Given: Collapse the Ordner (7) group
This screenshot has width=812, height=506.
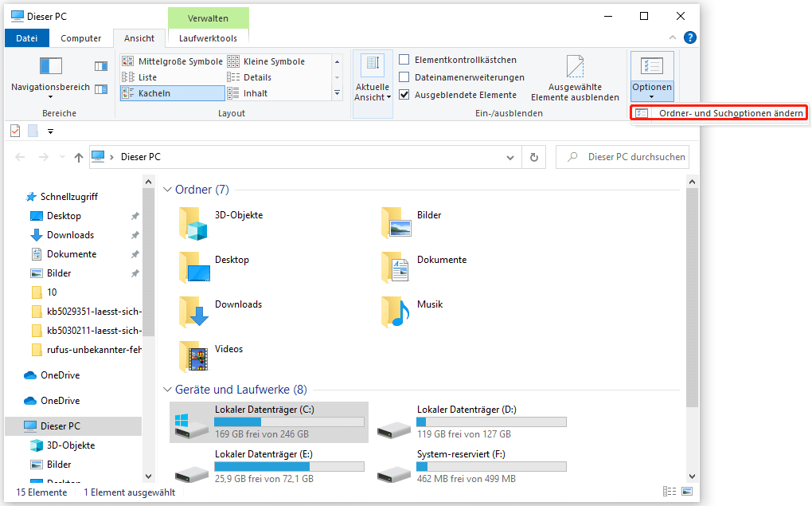Looking at the screenshot, I should pyautogui.click(x=167, y=190).
